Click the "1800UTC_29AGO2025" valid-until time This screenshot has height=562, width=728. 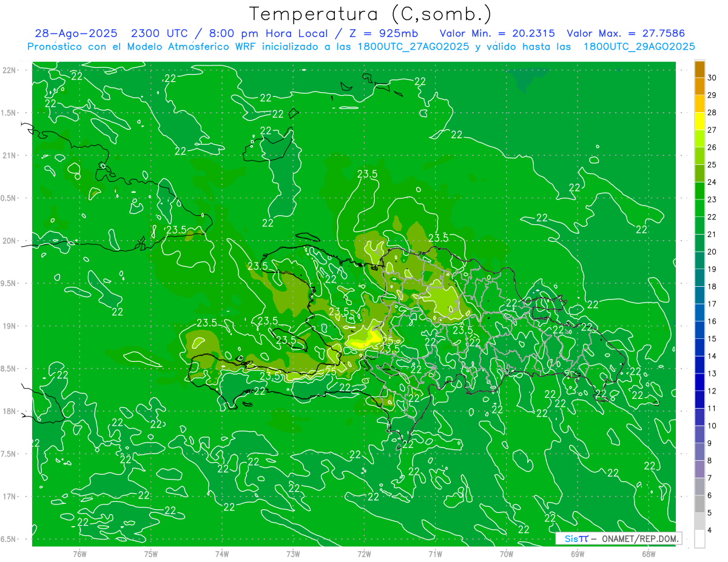click(639, 47)
